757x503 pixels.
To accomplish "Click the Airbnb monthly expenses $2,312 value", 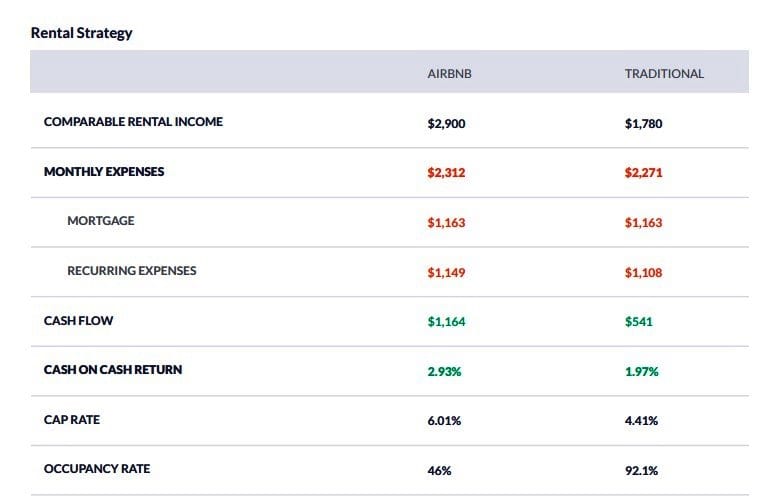I will (446, 173).
